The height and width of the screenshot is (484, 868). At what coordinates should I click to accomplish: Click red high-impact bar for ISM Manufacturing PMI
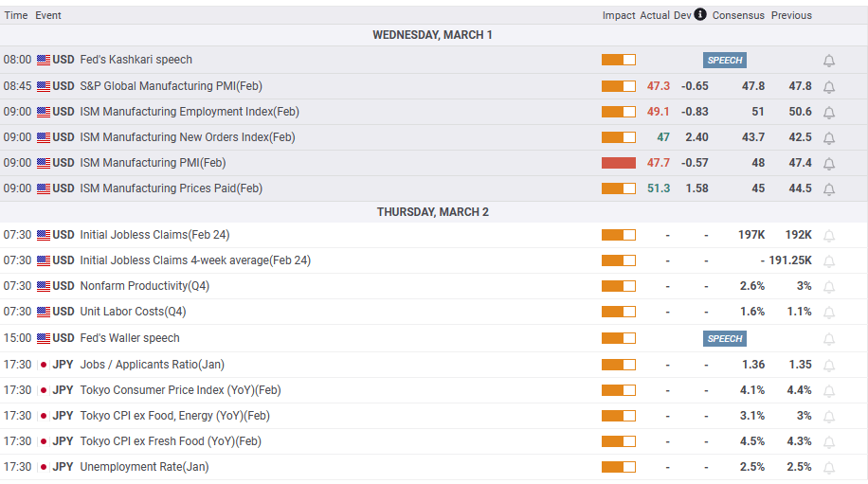coord(618,163)
